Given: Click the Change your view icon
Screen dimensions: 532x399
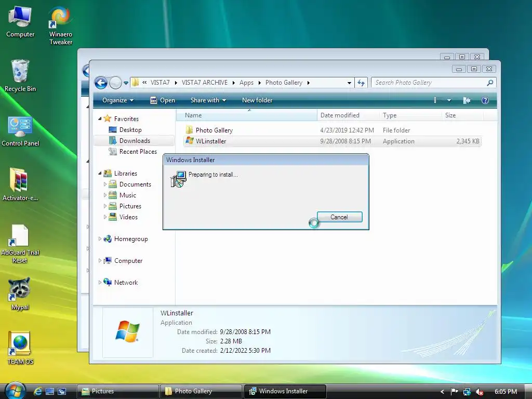Looking at the screenshot, I should click(435, 100).
